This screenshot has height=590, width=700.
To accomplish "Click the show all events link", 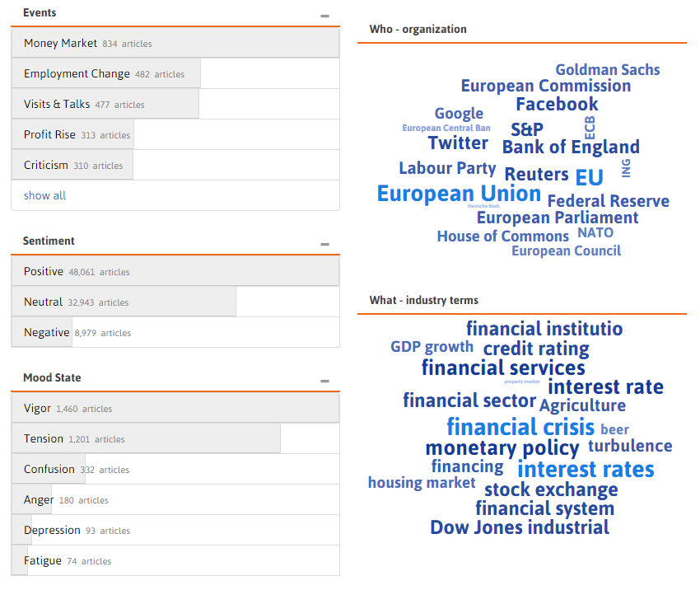I will click(x=44, y=195).
